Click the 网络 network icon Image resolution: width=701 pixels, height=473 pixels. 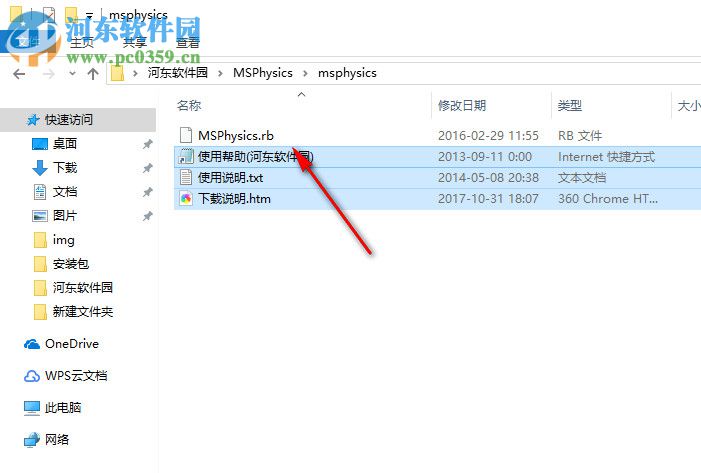click(x=32, y=440)
